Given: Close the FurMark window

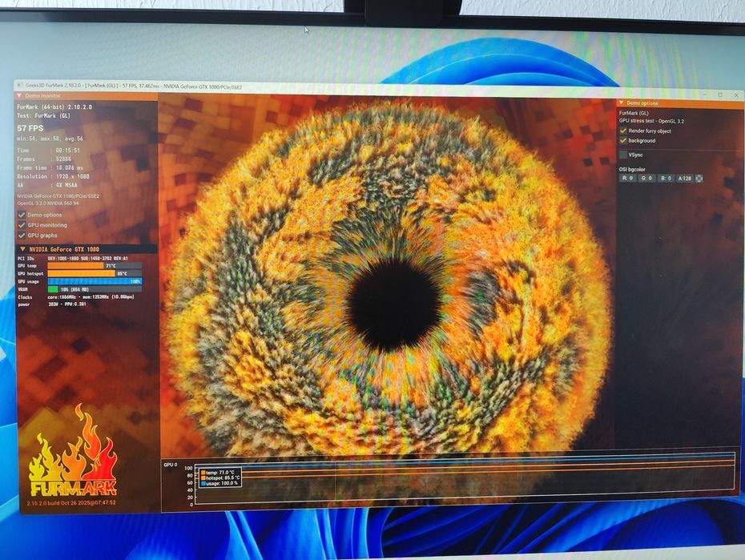Looking at the screenshot, I should point(736,95).
